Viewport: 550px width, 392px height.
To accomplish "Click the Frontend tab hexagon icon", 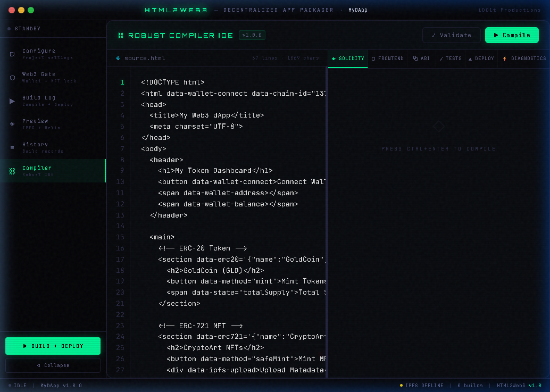I will (x=373, y=59).
